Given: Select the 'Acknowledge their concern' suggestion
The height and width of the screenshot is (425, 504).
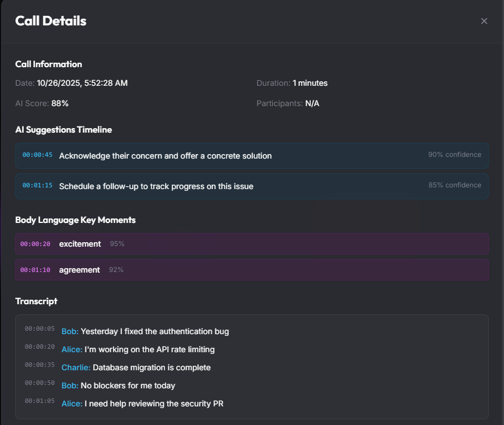Looking at the screenshot, I should pos(165,156).
